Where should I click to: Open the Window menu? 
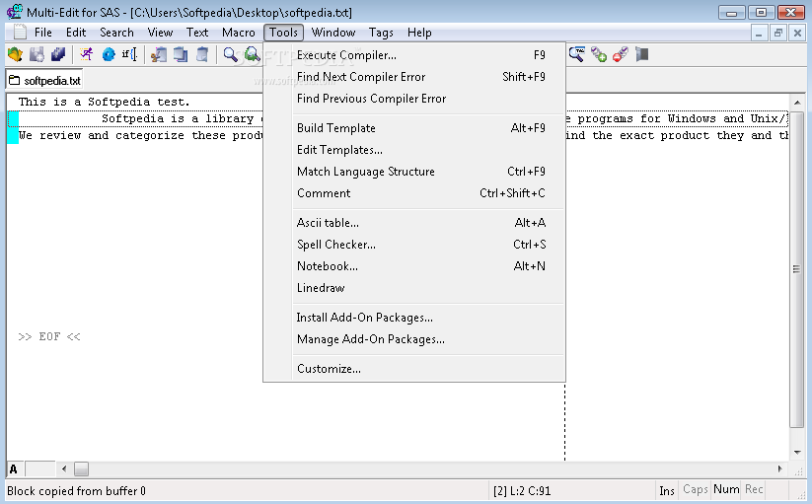tap(332, 33)
